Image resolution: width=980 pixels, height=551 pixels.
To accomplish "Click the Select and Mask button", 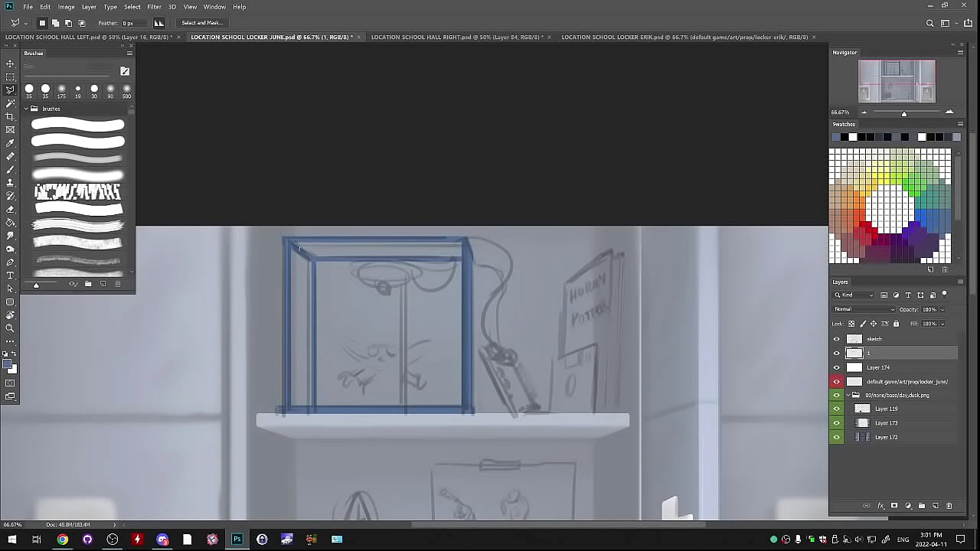I will [202, 23].
